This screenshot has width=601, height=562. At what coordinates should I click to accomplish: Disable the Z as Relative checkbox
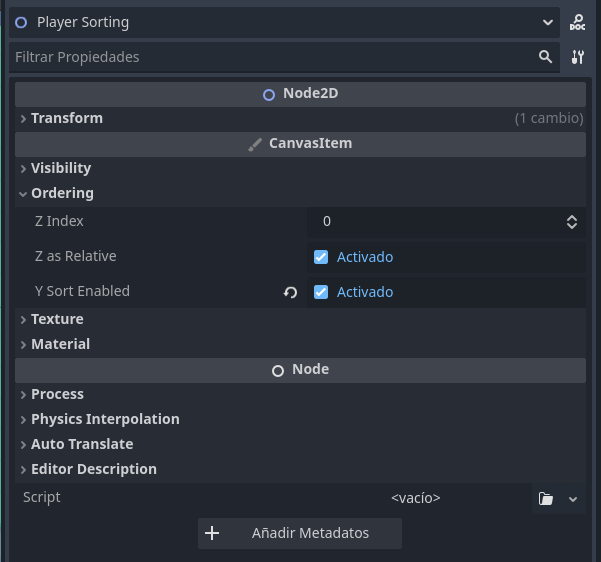coord(321,257)
